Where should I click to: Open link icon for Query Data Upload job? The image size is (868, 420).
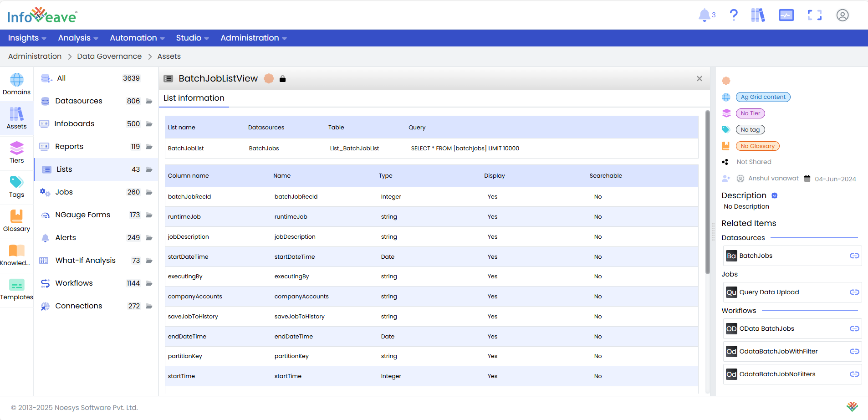pos(854,292)
